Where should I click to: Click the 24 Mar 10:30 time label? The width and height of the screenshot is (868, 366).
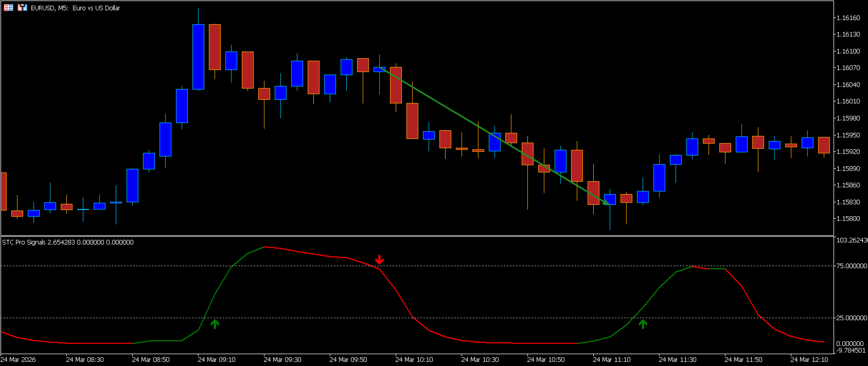click(x=480, y=360)
